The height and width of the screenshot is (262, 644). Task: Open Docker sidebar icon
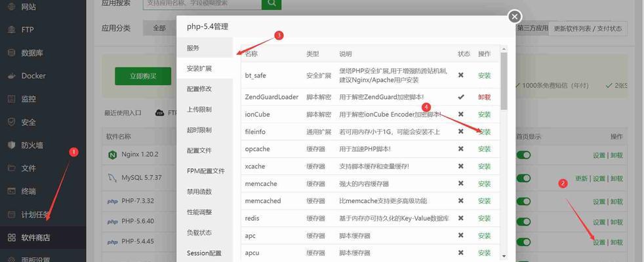pos(12,76)
